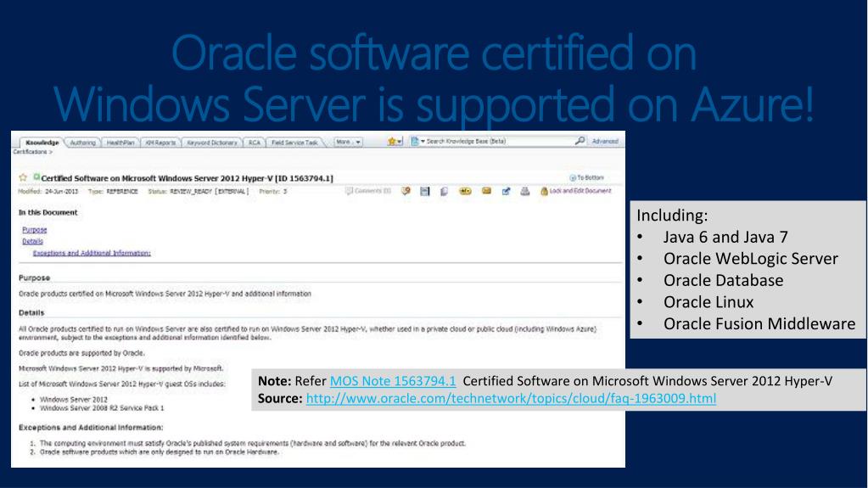Image resolution: width=868 pixels, height=488 pixels.
Task: Click the Comments speech bubble icon
Action: [x=349, y=191]
